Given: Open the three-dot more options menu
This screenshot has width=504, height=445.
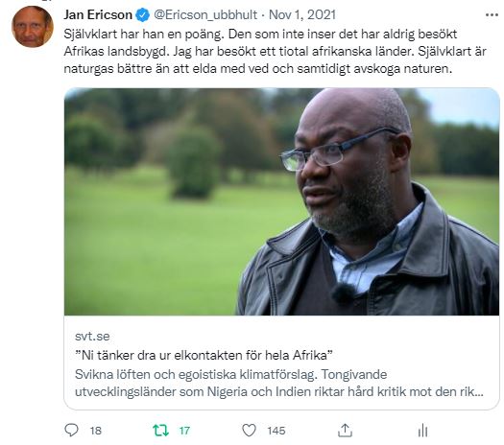Looking at the screenshot, I should tap(492, 14).
